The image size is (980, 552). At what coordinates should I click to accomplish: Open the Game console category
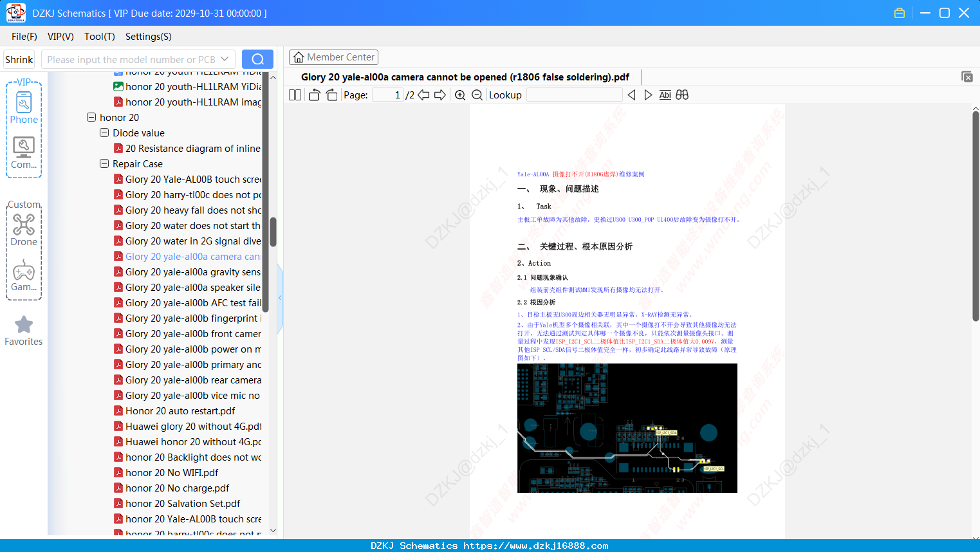pyautogui.click(x=24, y=276)
